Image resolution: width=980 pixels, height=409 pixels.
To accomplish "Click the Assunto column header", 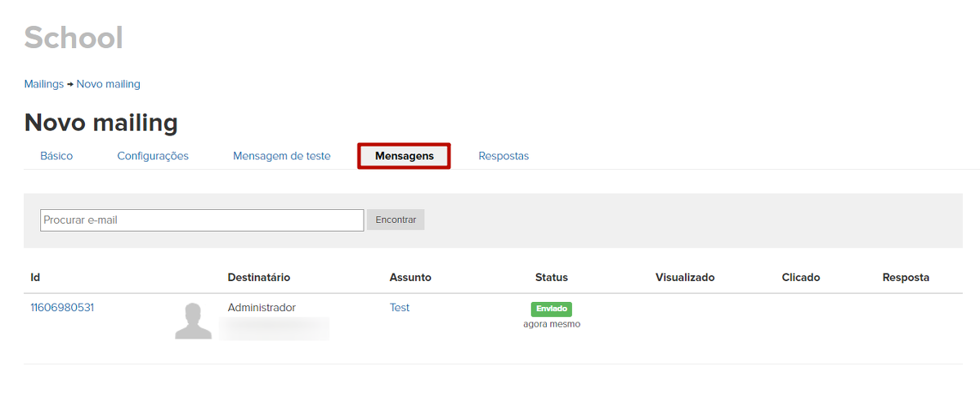I will tap(410, 278).
